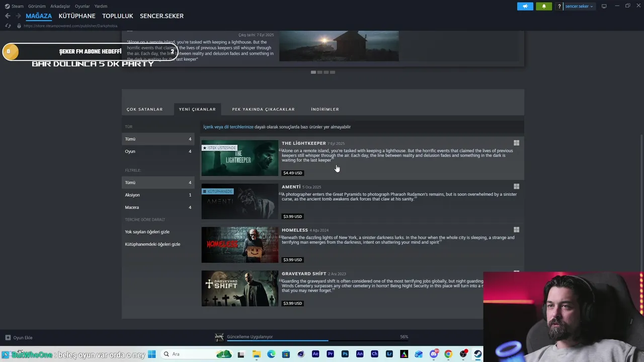
Task: Open Amenti game thumbnail
Action: (240, 202)
